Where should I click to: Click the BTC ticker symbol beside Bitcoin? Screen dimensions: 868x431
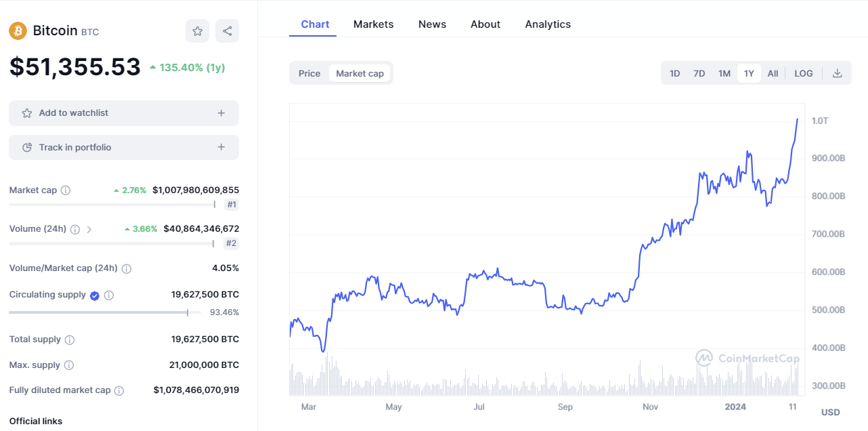(x=90, y=32)
